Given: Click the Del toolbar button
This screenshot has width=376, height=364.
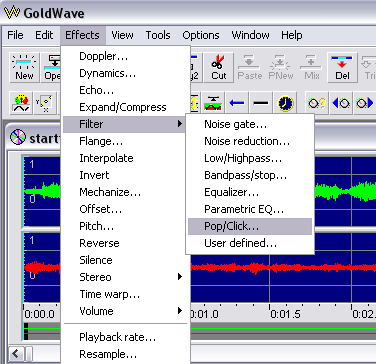Looking at the screenshot, I should [x=342, y=67].
